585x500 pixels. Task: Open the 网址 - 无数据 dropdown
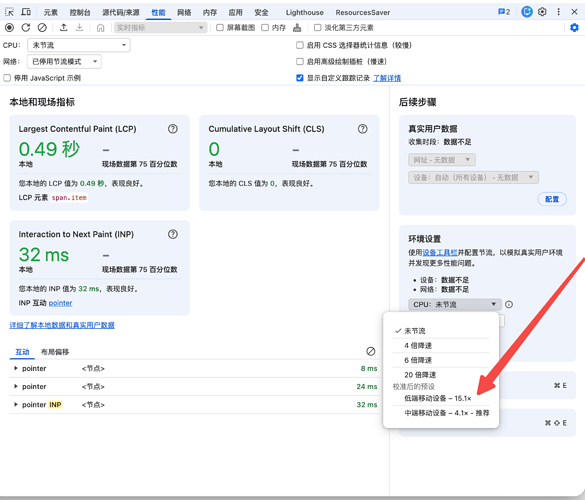tap(442, 160)
